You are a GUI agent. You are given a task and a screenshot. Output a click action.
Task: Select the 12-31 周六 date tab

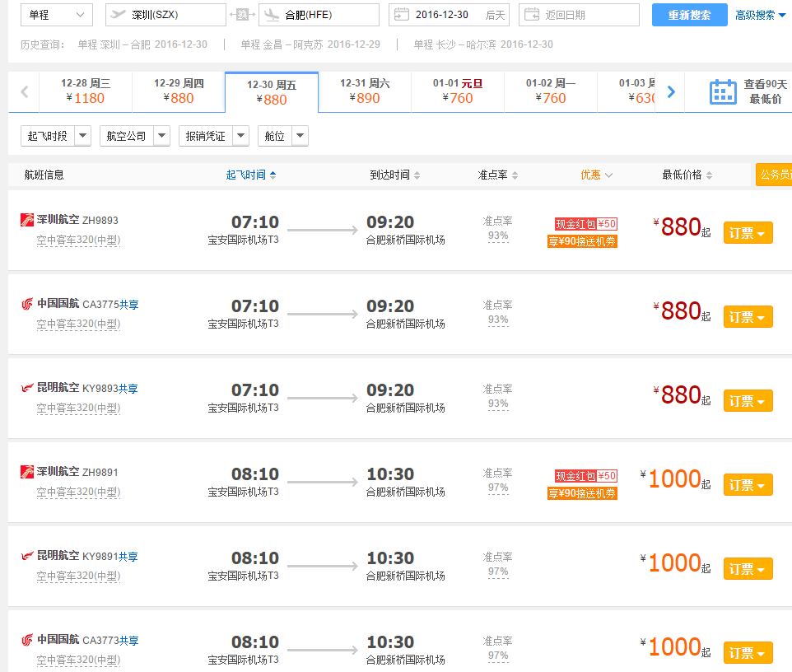[x=365, y=91]
